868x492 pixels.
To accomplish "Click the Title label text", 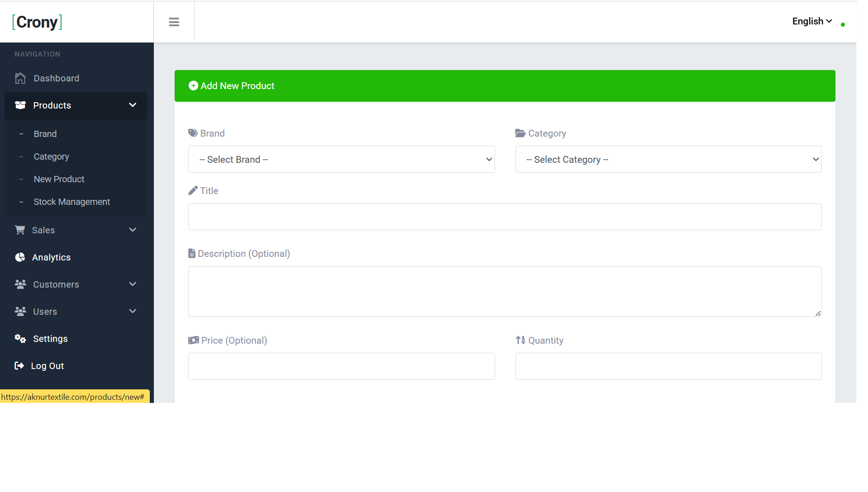I will point(209,191).
